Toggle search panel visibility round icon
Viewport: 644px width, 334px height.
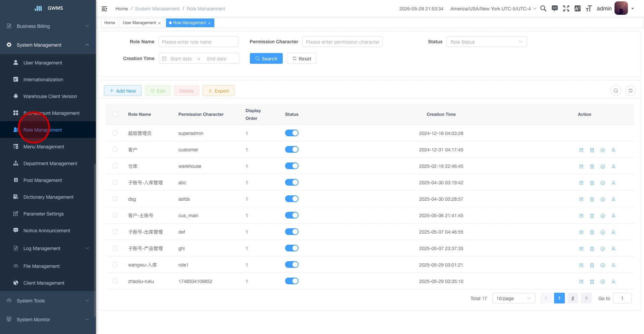pyautogui.click(x=616, y=91)
